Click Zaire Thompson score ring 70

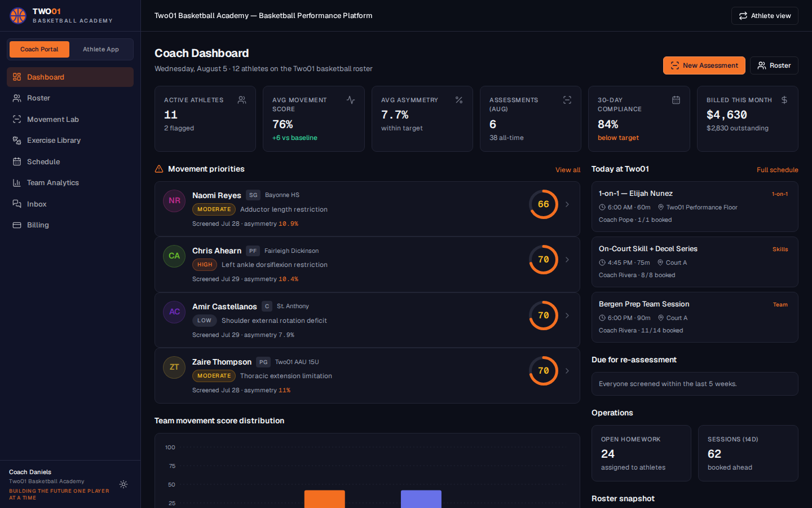pyautogui.click(x=544, y=371)
